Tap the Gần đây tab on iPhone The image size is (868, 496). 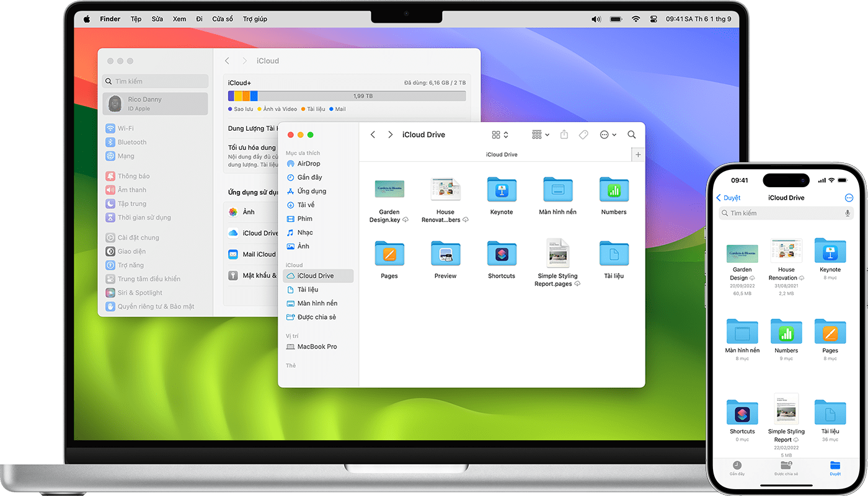click(x=737, y=467)
